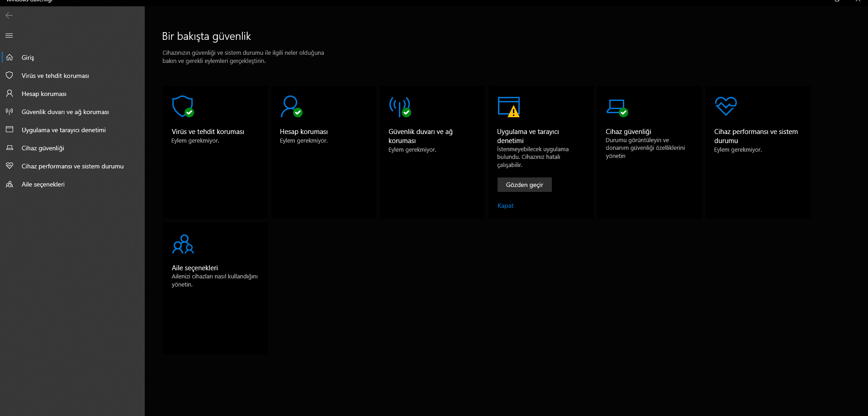
Task: Click the sidebar network antenna icon
Action: click(9, 111)
